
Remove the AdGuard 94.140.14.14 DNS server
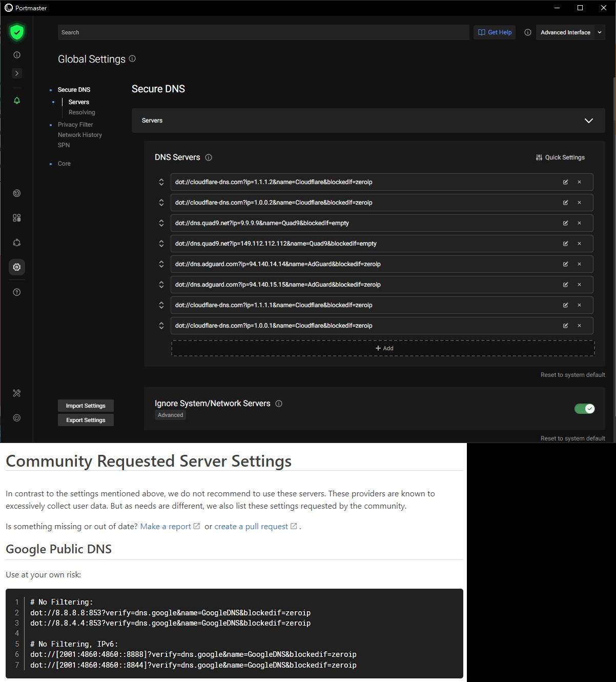[x=579, y=264]
